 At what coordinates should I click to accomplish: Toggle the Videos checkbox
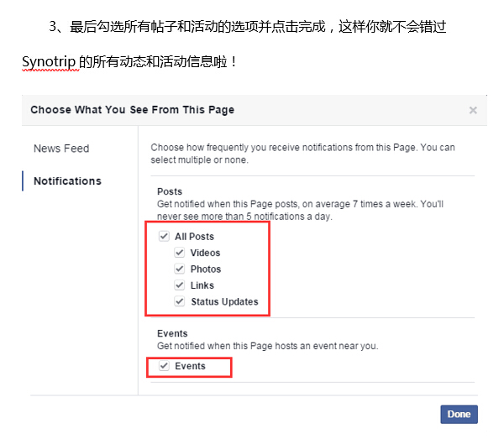(x=180, y=253)
